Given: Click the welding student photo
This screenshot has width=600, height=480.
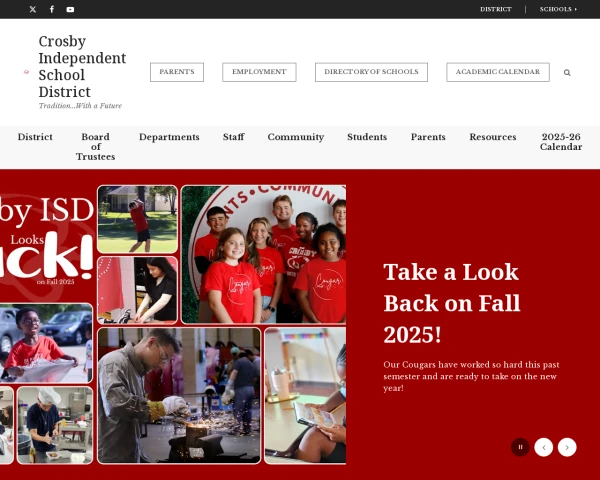Looking at the screenshot, I should tap(179, 395).
